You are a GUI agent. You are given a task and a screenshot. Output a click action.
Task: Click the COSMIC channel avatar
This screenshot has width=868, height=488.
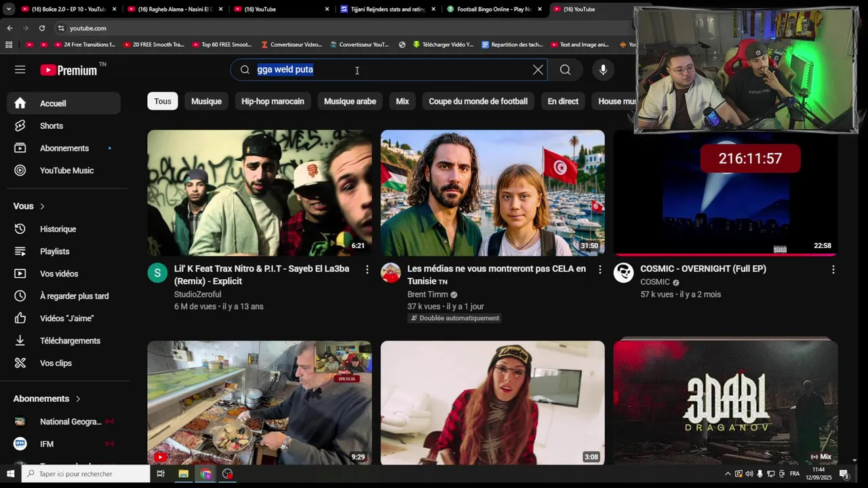tap(624, 272)
